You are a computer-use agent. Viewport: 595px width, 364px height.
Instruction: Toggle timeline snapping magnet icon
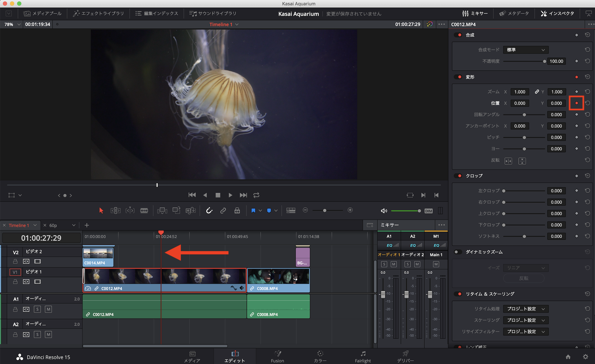click(x=209, y=211)
